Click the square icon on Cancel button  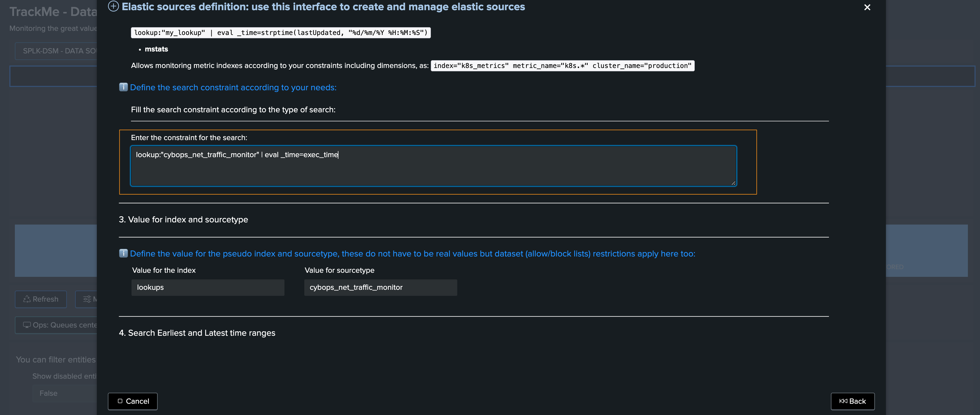coord(120,401)
